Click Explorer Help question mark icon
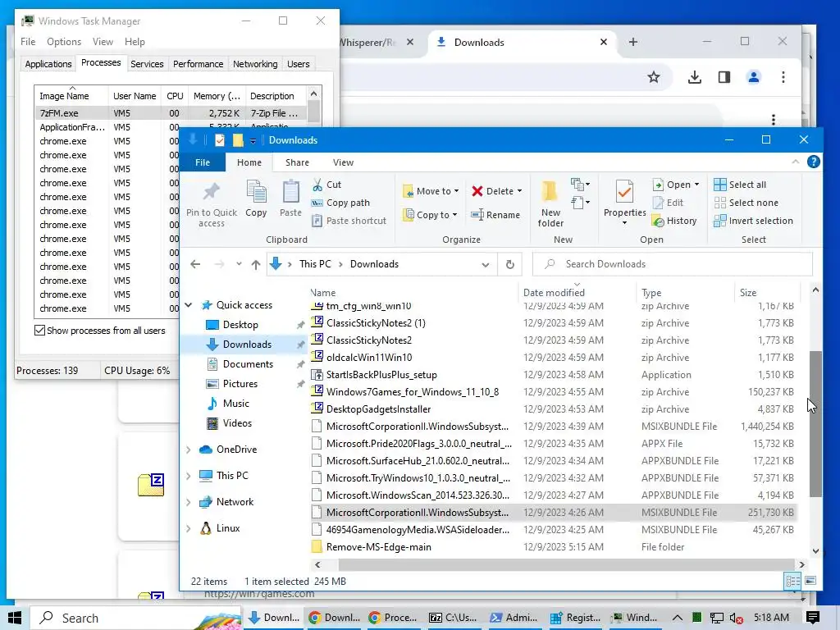840x630 pixels. click(x=813, y=162)
